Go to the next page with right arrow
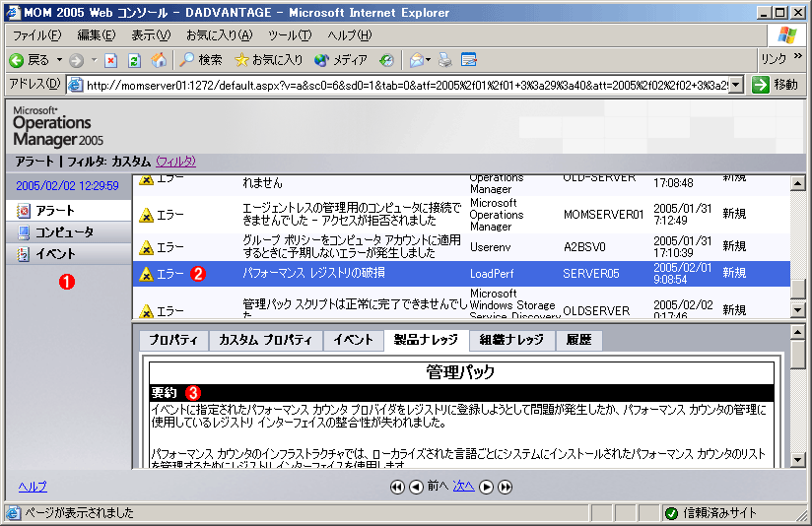 [x=486, y=488]
